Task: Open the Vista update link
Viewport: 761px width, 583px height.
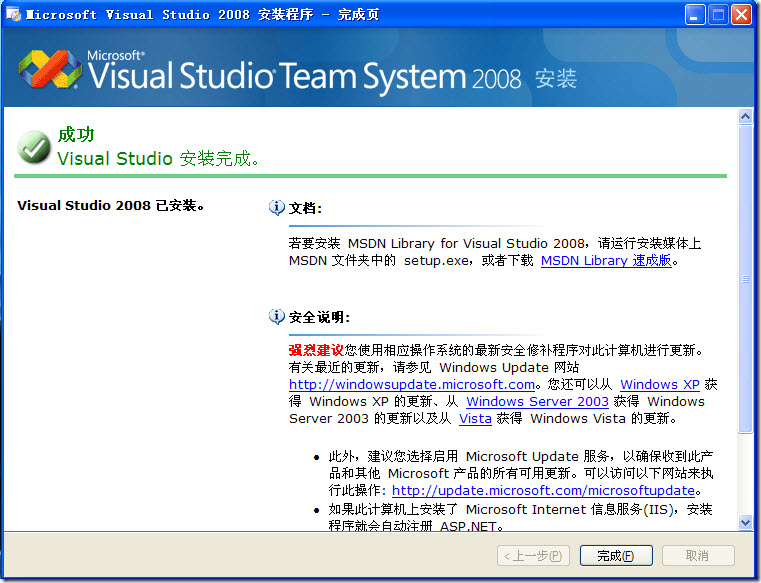Action: [x=475, y=418]
